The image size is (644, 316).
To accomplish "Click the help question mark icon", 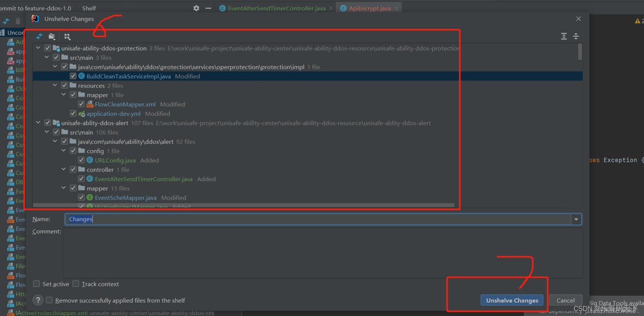I will (38, 300).
